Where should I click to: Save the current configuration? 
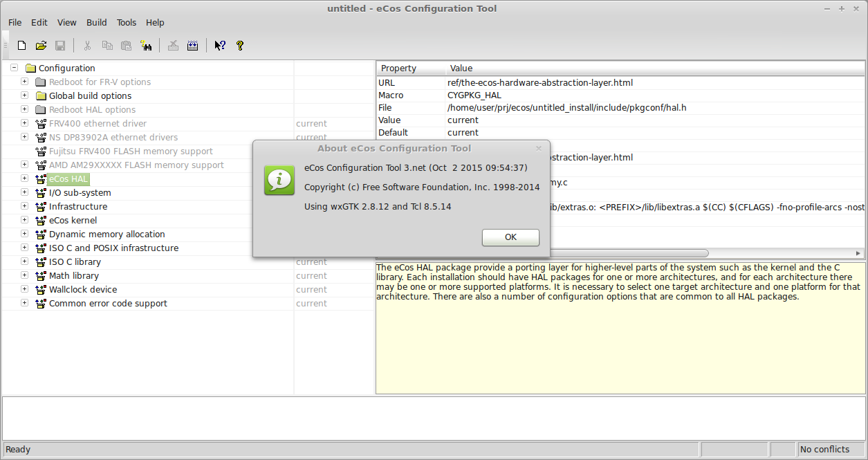(60, 46)
